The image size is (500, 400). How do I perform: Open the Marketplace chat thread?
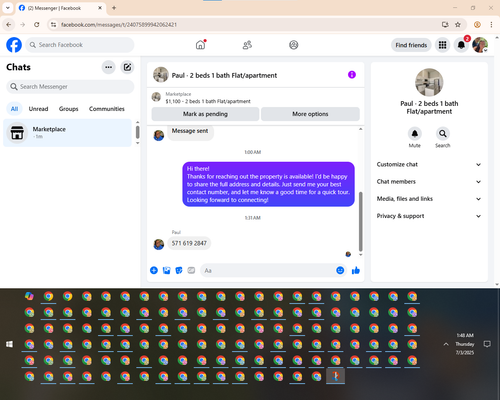(67, 133)
